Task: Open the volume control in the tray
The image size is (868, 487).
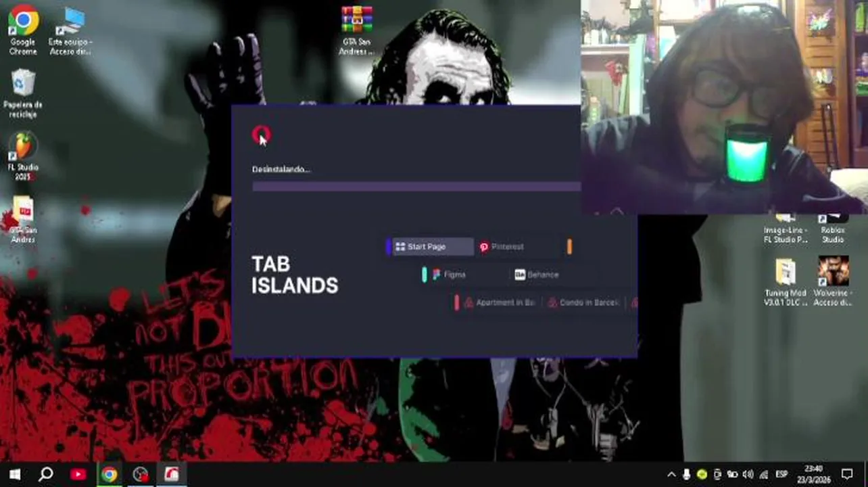Action: (x=748, y=475)
